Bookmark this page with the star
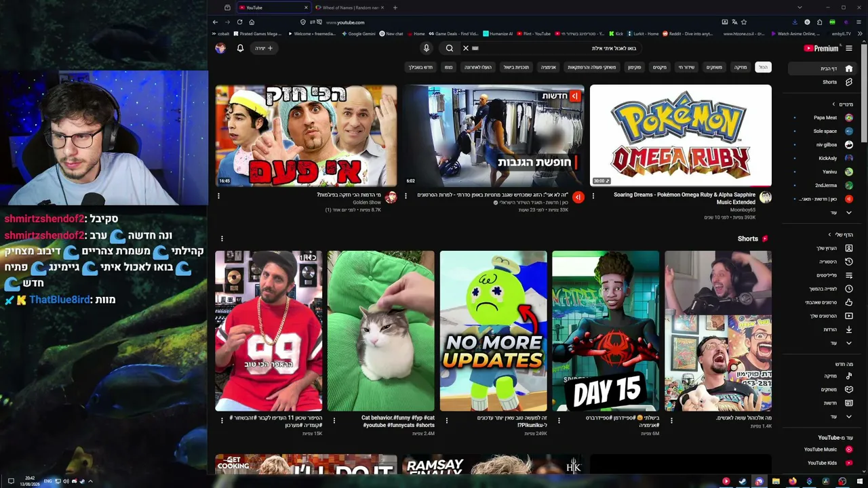The height and width of the screenshot is (488, 868). [x=744, y=22]
